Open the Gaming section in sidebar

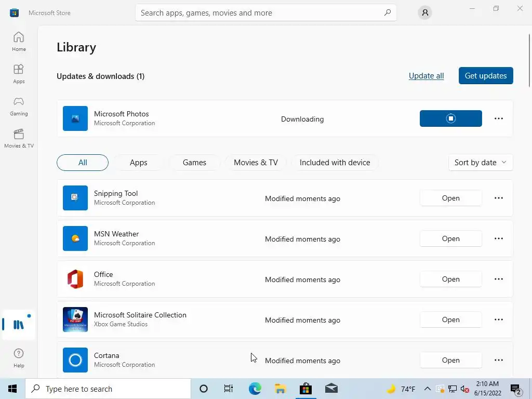tap(19, 106)
